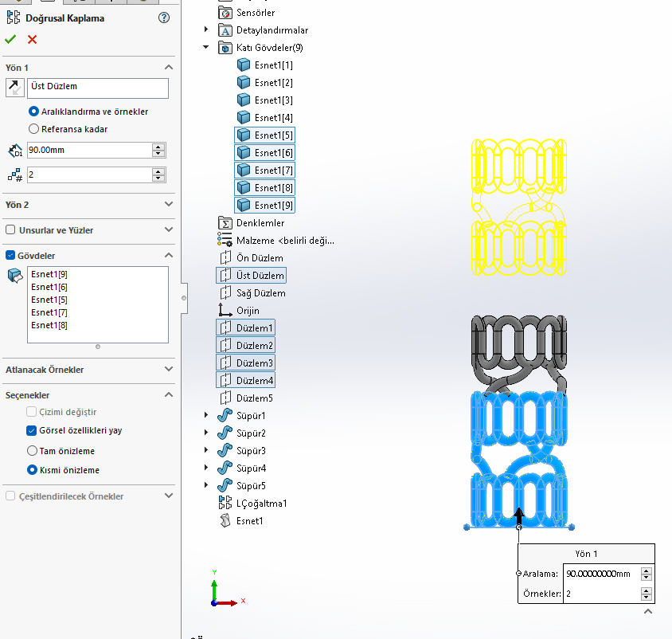Collapse the Katı Gövdeler folder
This screenshot has width=672, height=639.
pyautogui.click(x=206, y=48)
